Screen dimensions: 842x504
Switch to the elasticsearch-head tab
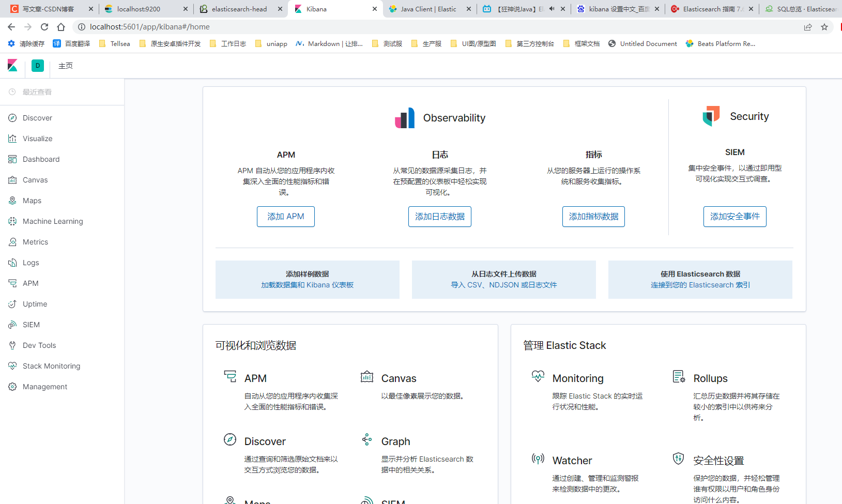point(239,9)
